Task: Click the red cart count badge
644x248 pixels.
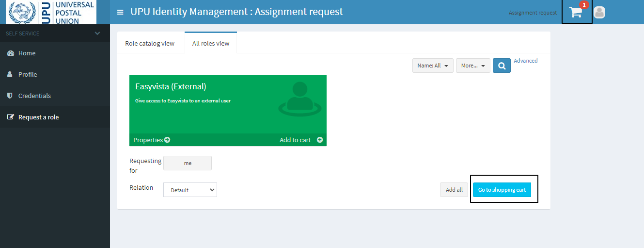Action: [584, 5]
